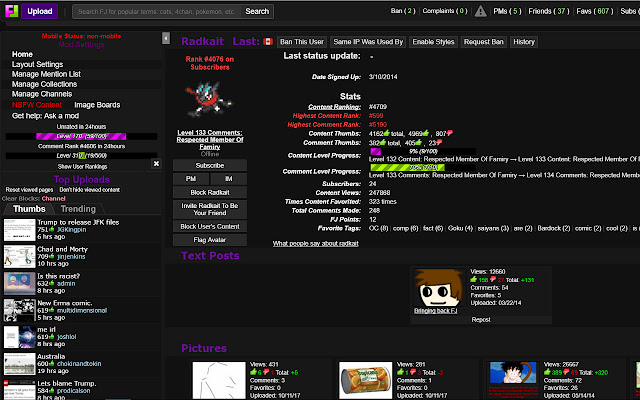Collapse the left sidebar using arrow
The width and height of the screenshot is (640, 400).
pos(166,42)
